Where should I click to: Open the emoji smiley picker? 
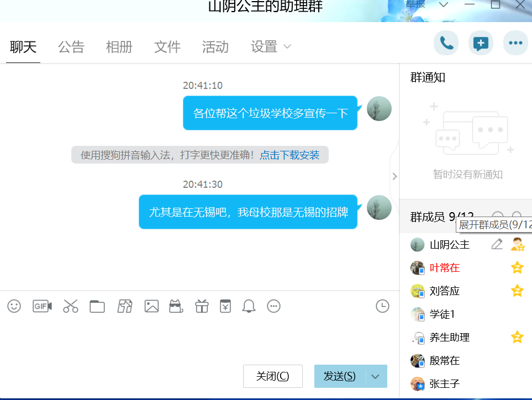pos(14,307)
